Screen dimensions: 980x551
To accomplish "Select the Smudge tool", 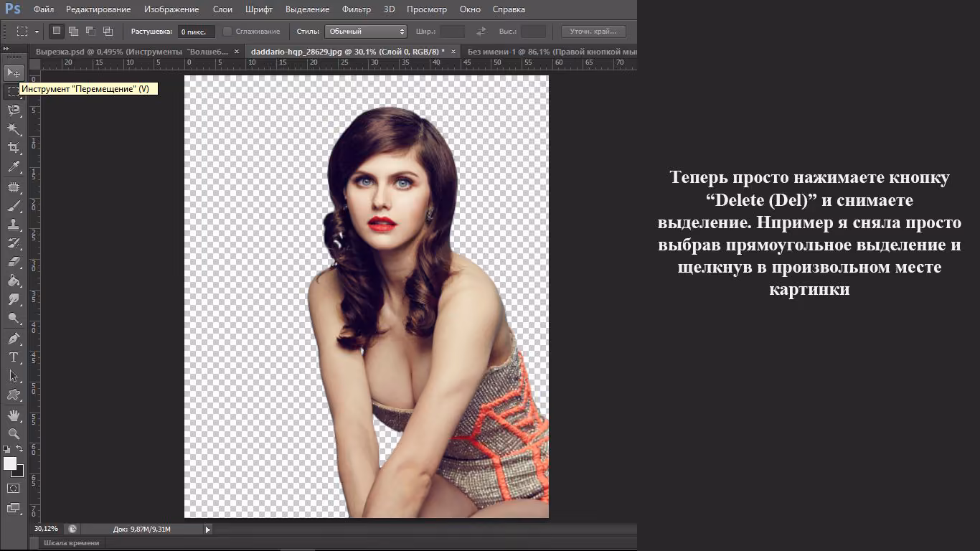I will click(14, 299).
